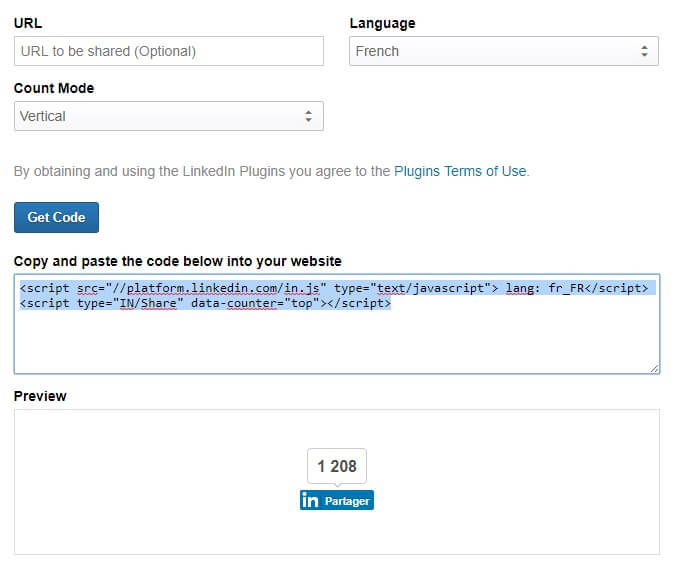Click the LinkedIn 'in' logo in preview
This screenshot has width=675, height=574.
[310, 500]
